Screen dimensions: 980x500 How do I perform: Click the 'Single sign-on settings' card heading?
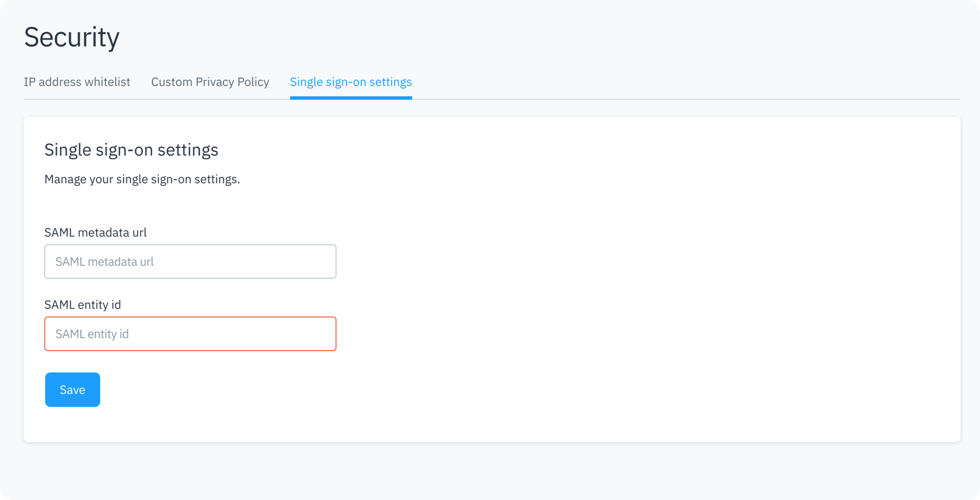tap(131, 150)
